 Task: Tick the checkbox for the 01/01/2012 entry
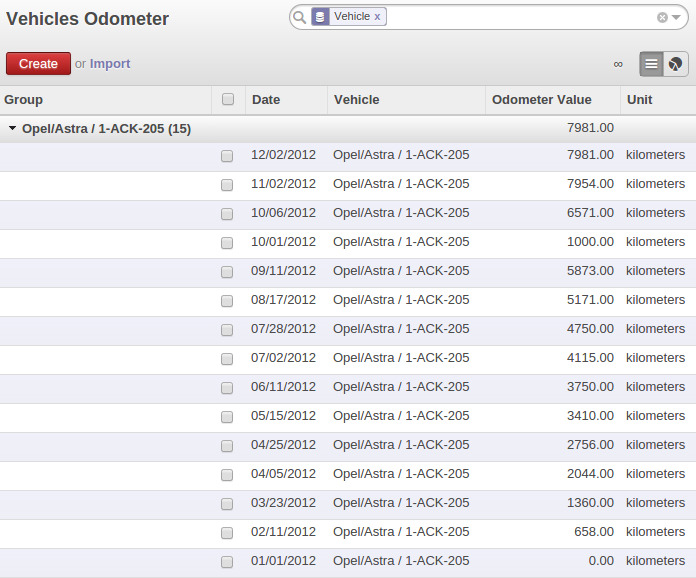click(227, 562)
